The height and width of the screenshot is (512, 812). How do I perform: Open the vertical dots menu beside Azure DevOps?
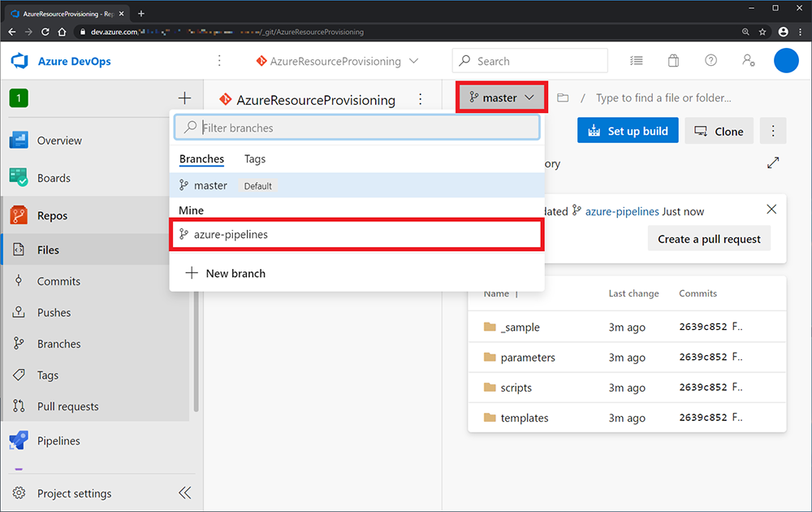(219, 61)
